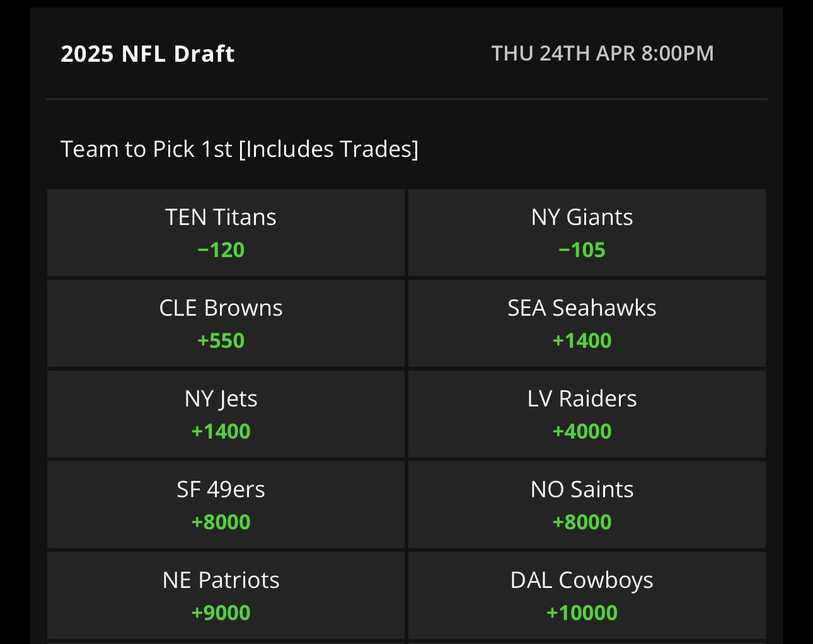This screenshot has height=644, width=813.
Task: Click the Giants -105 green odds value
Action: coord(582,249)
